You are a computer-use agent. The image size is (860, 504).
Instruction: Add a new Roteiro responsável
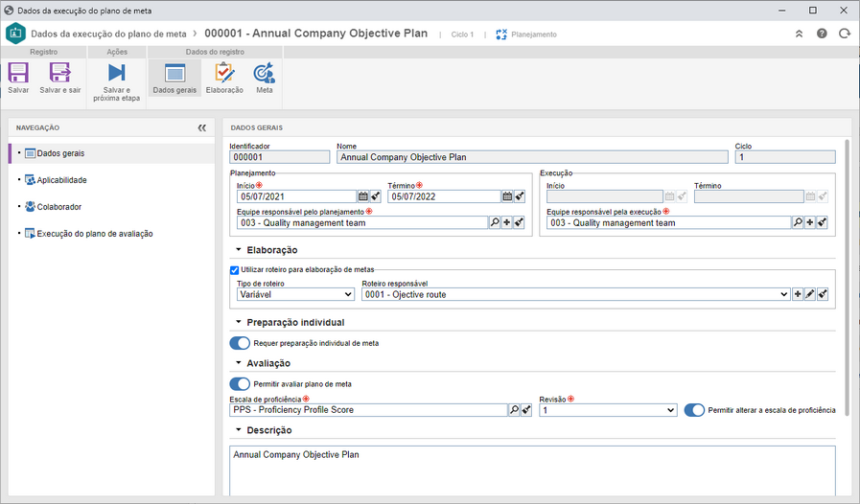coord(798,294)
